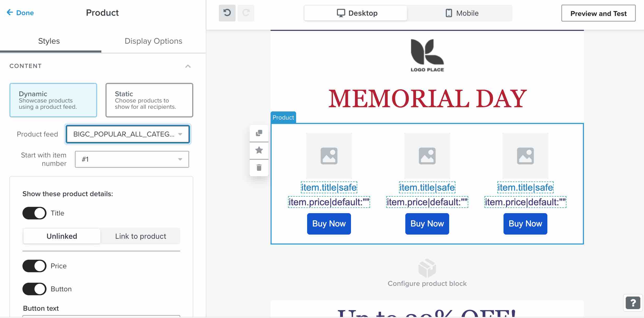This screenshot has height=318, width=644.
Task: Toggle the Price display on
Action: pos(34,265)
